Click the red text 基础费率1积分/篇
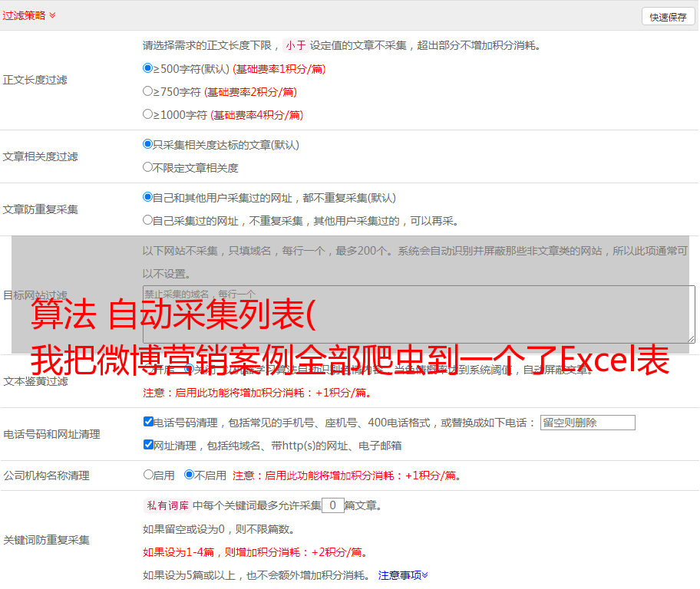Image resolution: width=700 pixels, height=589 pixels. [279, 69]
